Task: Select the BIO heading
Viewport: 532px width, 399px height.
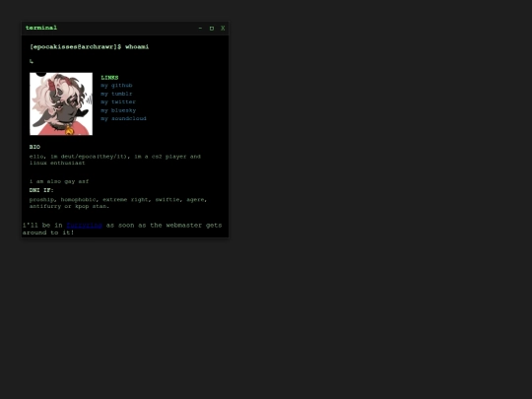Action: click(x=34, y=147)
